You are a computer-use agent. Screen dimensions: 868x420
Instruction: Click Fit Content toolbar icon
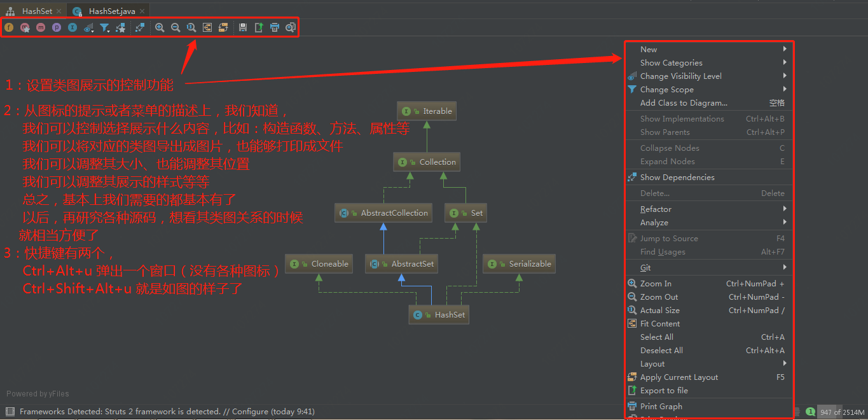coord(207,27)
